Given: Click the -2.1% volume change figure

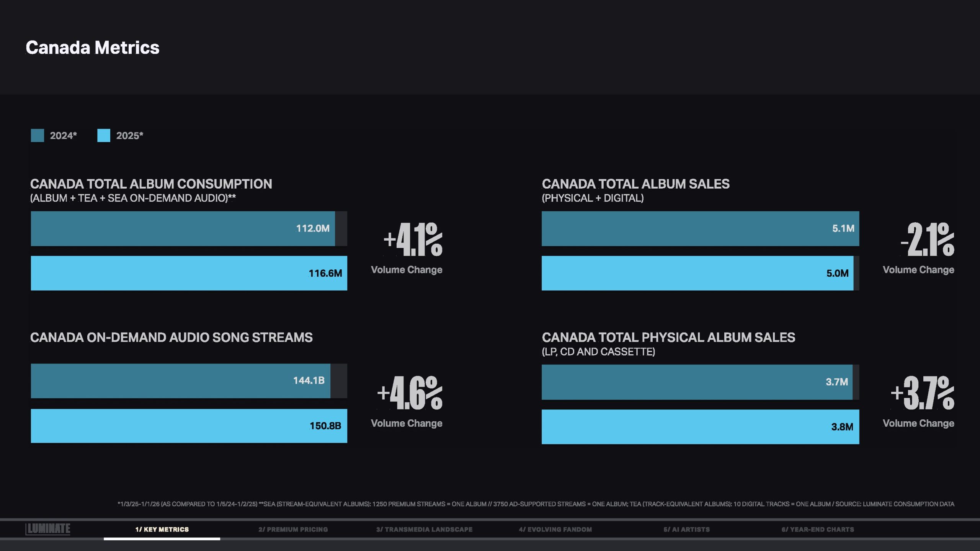Looking at the screenshot, I should point(927,240).
